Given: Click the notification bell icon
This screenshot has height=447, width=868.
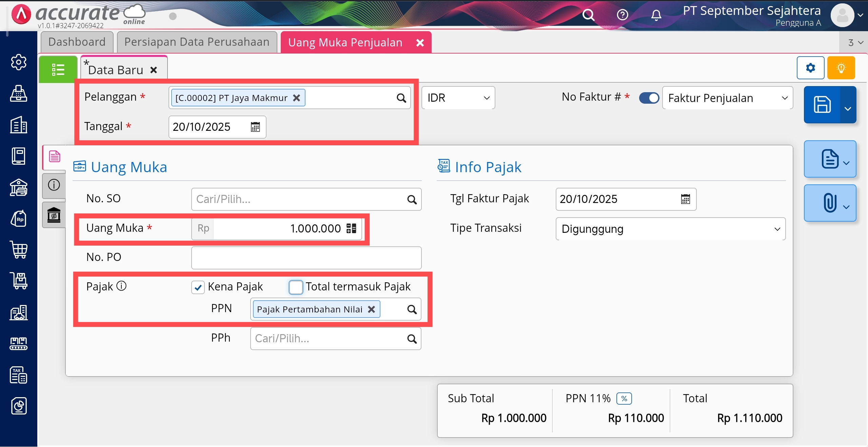Looking at the screenshot, I should (x=656, y=15).
